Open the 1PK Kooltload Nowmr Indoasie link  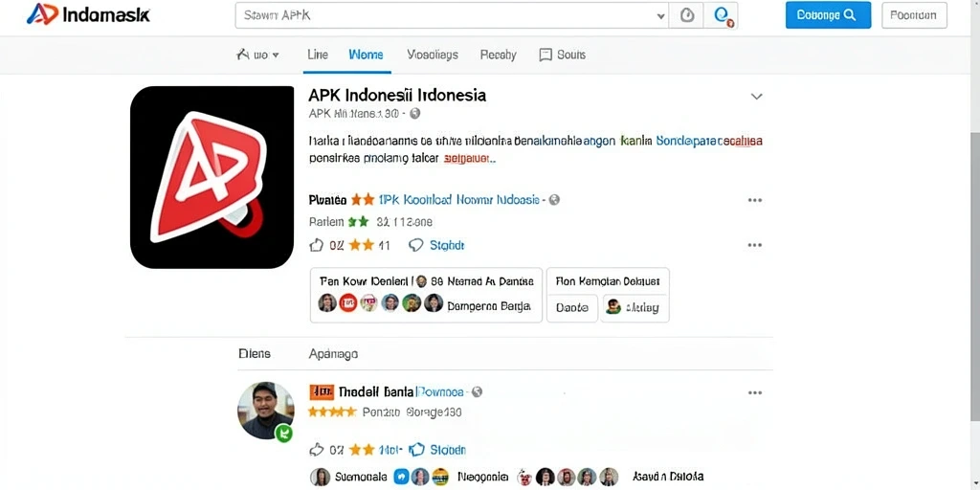[458, 200]
